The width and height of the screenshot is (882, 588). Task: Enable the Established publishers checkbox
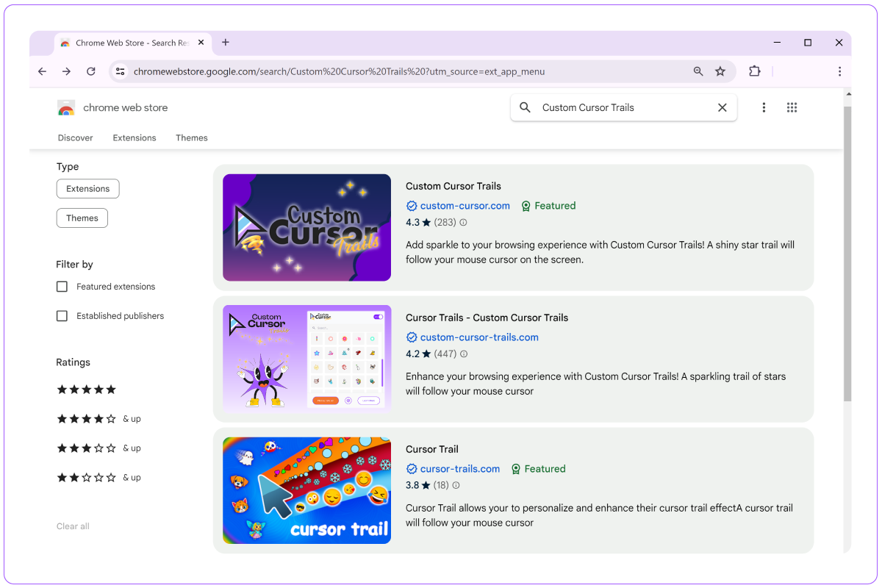[x=62, y=316]
